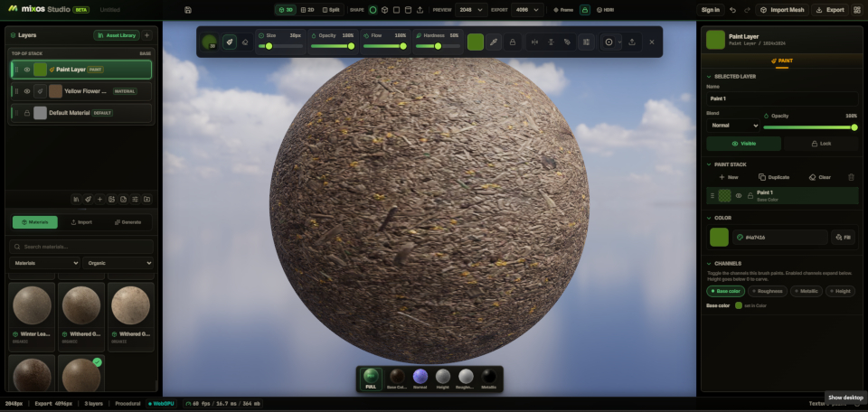Select the paint brush tool in brush toolbar
Screen dimensions: 868x412
tap(229, 42)
